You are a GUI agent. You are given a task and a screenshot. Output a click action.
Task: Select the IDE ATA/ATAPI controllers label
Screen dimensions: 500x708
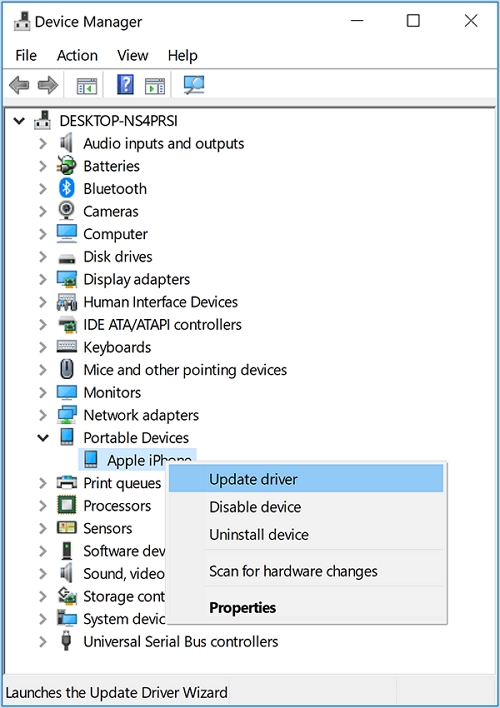coord(162,324)
